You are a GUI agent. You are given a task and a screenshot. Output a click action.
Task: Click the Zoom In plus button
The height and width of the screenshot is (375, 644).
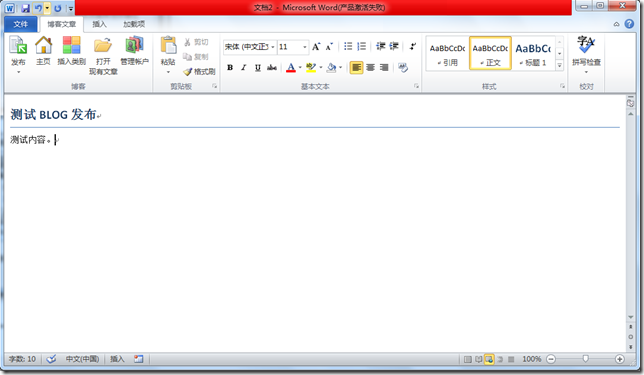pos(620,359)
